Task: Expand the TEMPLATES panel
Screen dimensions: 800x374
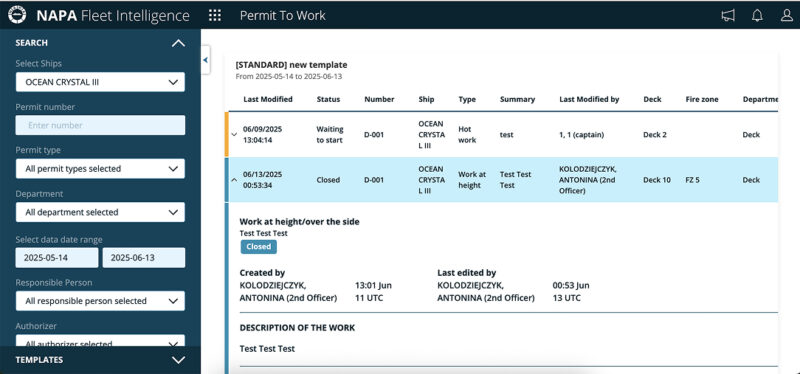Action: (178, 360)
